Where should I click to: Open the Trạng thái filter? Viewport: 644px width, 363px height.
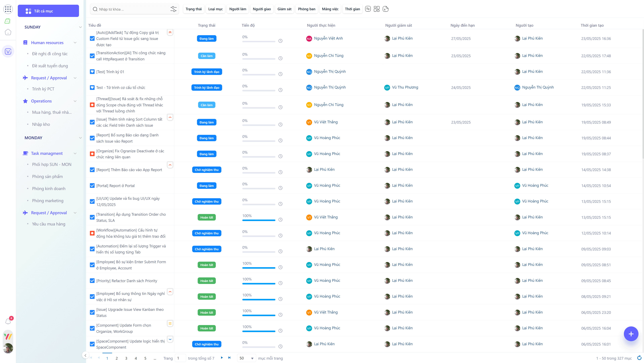click(194, 9)
